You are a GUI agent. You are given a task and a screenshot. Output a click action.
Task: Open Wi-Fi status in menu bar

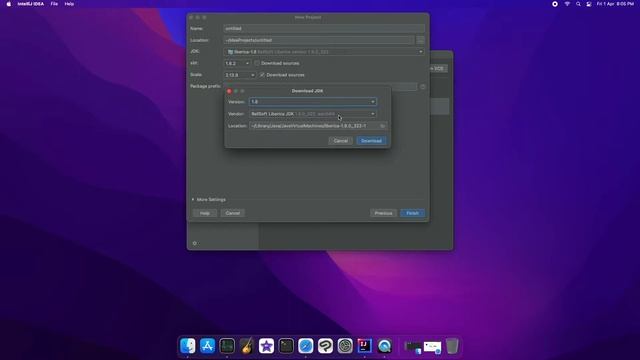pos(567,4)
